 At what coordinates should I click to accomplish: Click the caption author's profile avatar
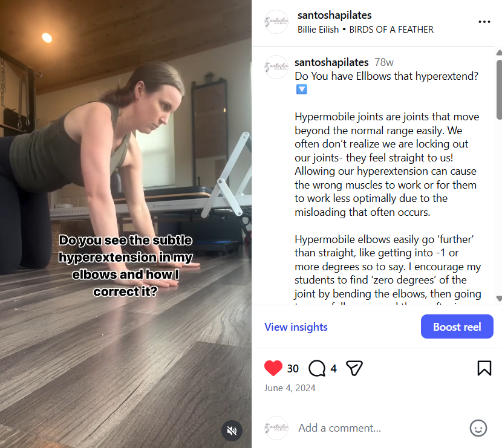[x=276, y=67]
